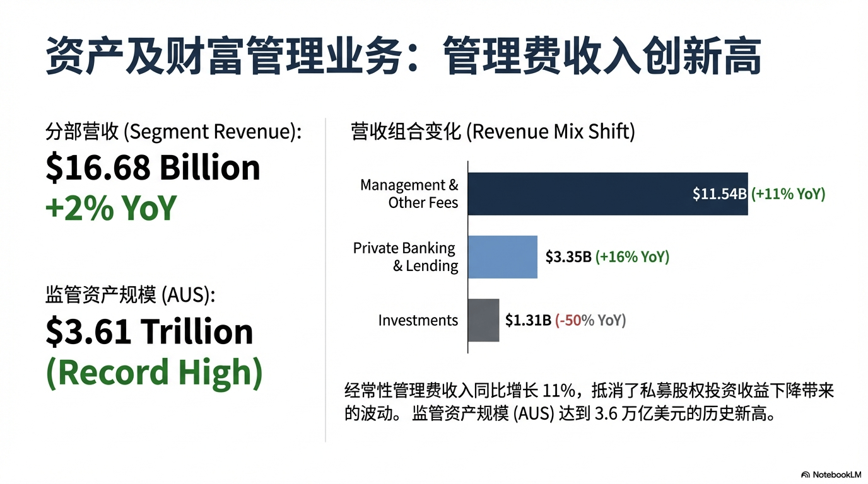Click the green +2% YoY text
Viewport: 868px width, 484px height.
coord(110,207)
